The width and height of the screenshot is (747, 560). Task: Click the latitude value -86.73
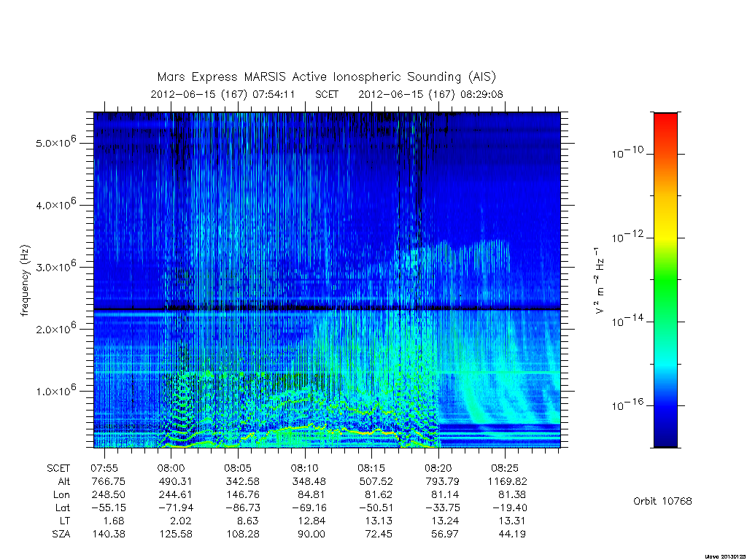pyautogui.click(x=242, y=508)
